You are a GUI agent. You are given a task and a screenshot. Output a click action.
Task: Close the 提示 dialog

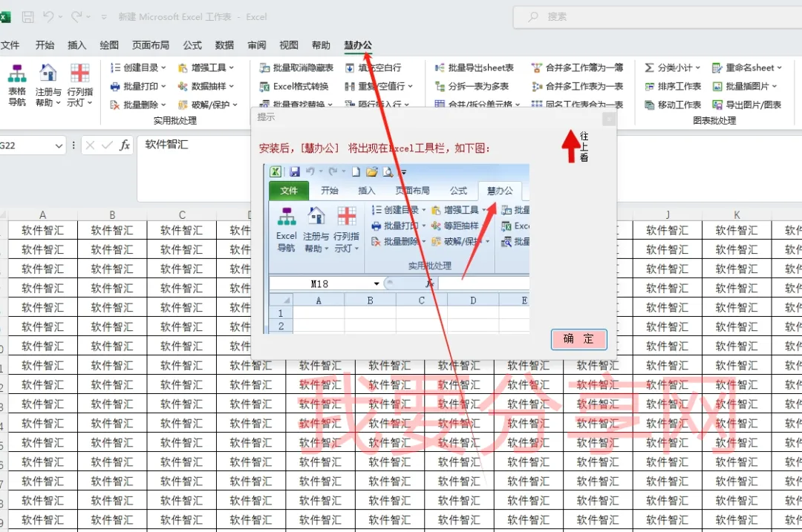[609, 119]
